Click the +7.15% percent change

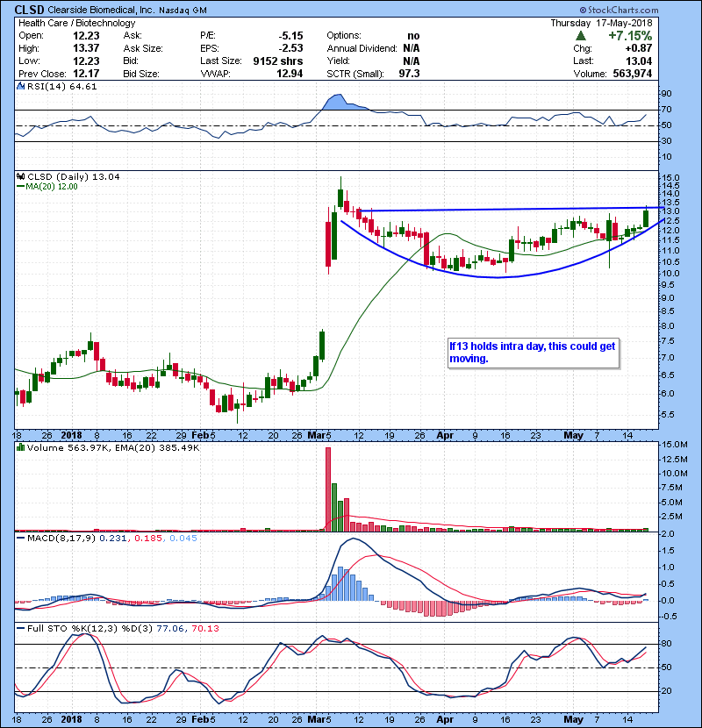[x=630, y=36]
